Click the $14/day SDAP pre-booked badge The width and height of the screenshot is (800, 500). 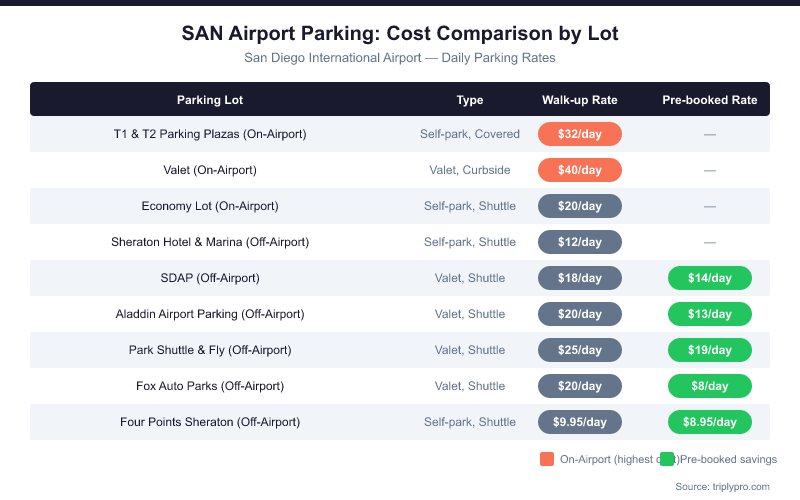[710, 278]
